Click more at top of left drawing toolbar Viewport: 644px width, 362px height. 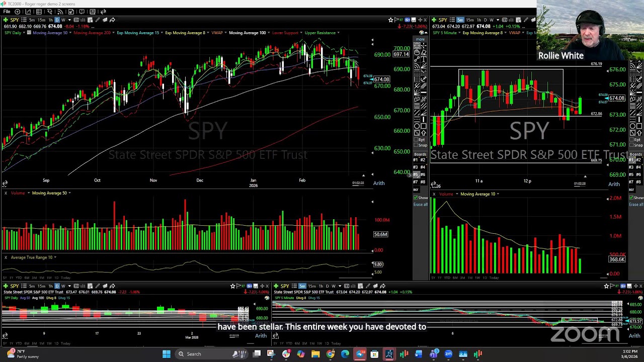[x=420, y=39]
